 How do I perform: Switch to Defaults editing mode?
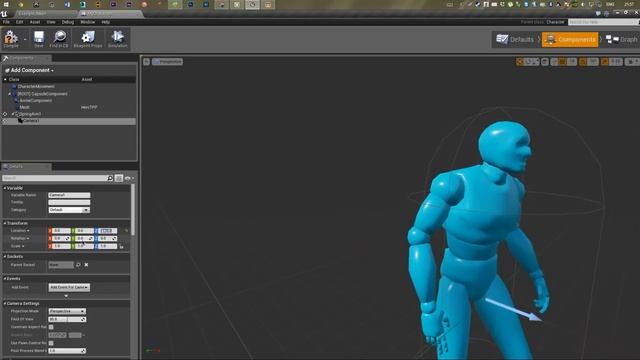pos(515,40)
